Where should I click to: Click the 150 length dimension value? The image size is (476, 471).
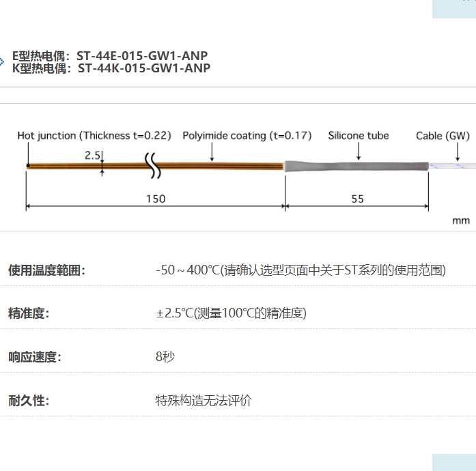156,199
